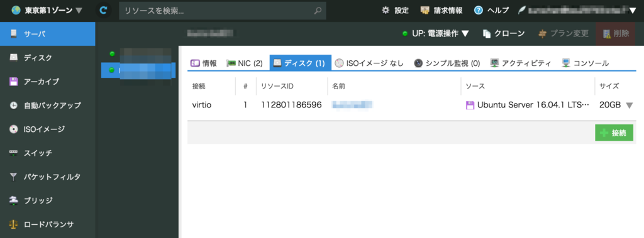This screenshot has width=644, height=238.
Task: Select the first server in the list
Action: pyautogui.click(x=138, y=54)
